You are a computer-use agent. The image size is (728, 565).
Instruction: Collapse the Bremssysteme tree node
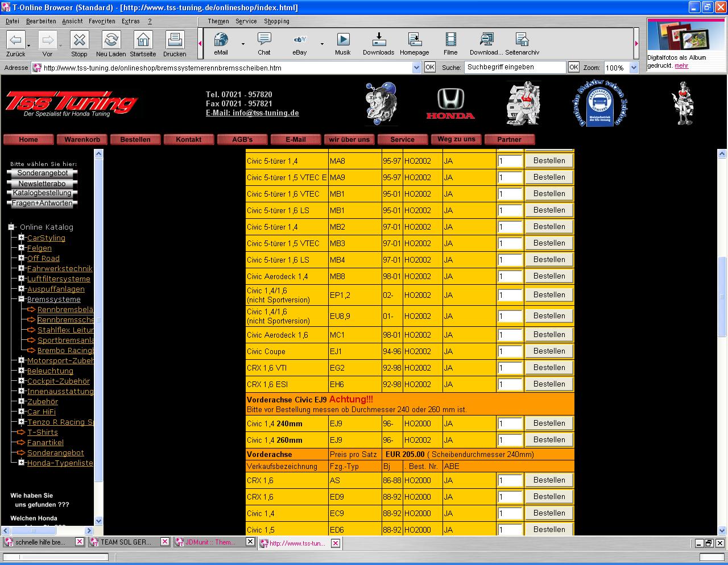(x=21, y=299)
